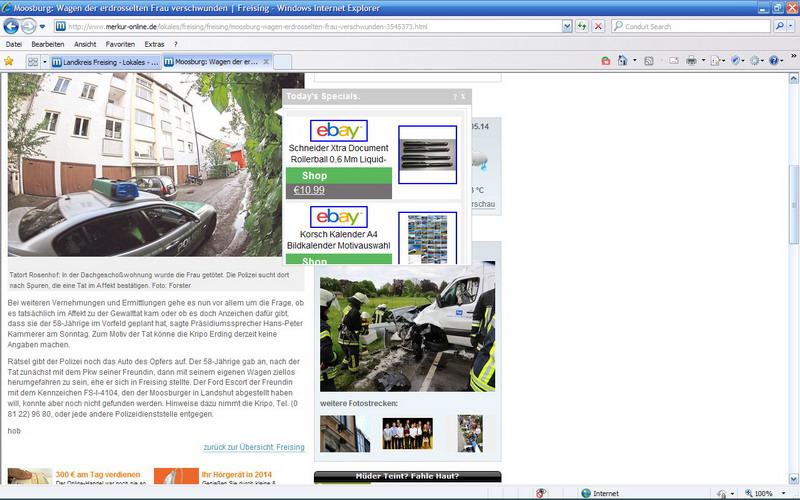The height and width of the screenshot is (500, 800).
Task: Switch to the Landkreis Freising - Lokales tab
Action: point(106,62)
